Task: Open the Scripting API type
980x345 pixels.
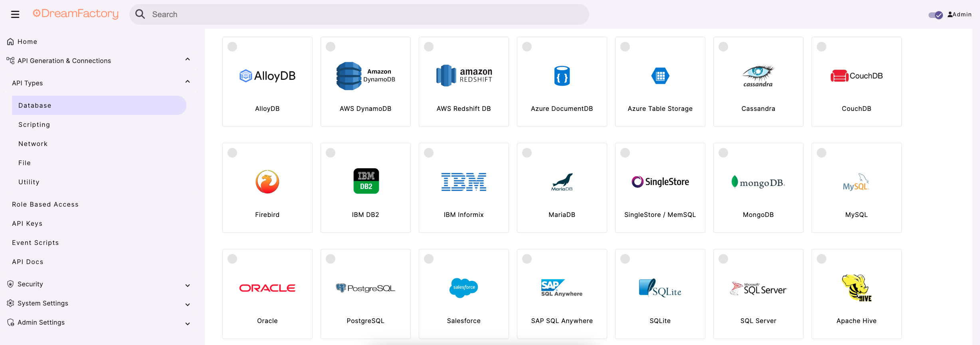Action: [34, 124]
